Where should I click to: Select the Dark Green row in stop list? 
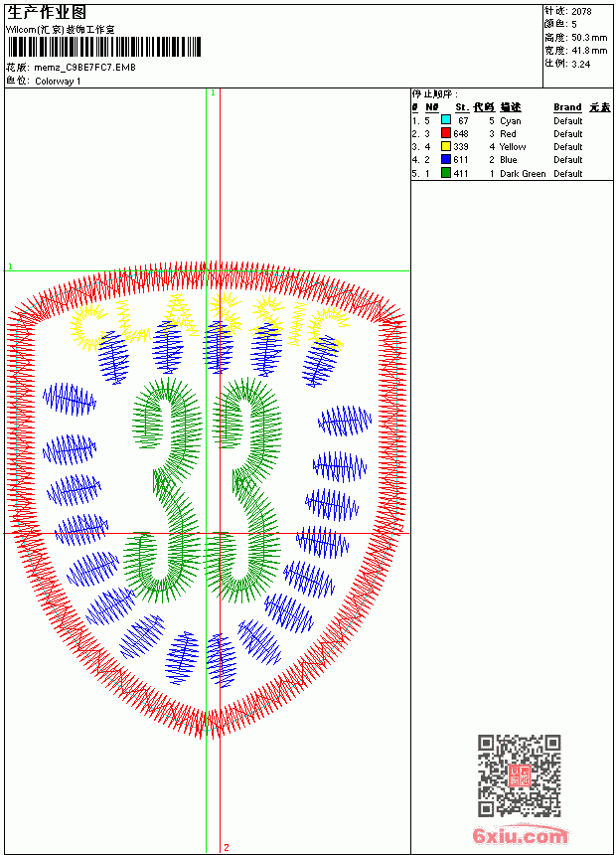coord(512,173)
